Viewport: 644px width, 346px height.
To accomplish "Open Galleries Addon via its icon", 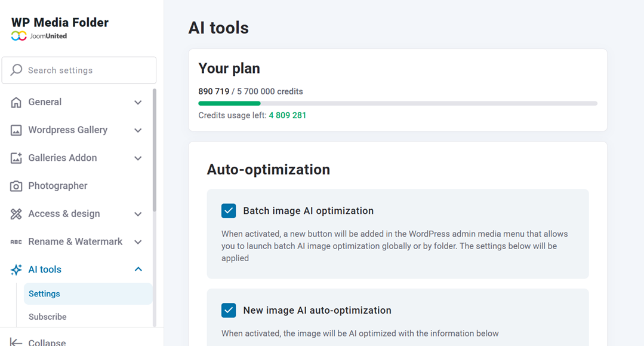I will click(16, 158).
